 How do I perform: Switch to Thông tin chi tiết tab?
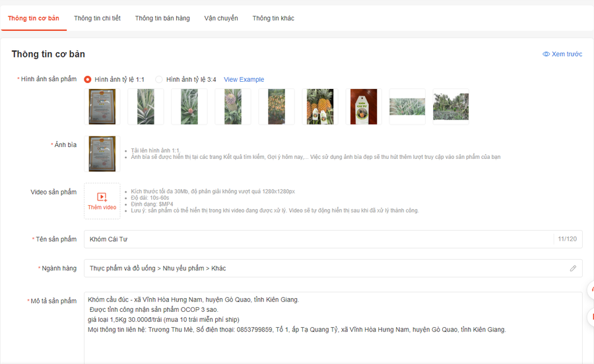point(97,18)
